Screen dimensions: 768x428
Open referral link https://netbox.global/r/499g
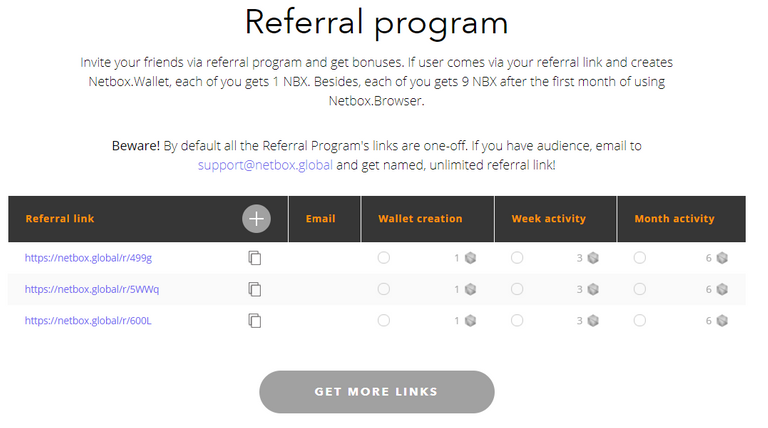pyautogui.click(x=88, y=258)
